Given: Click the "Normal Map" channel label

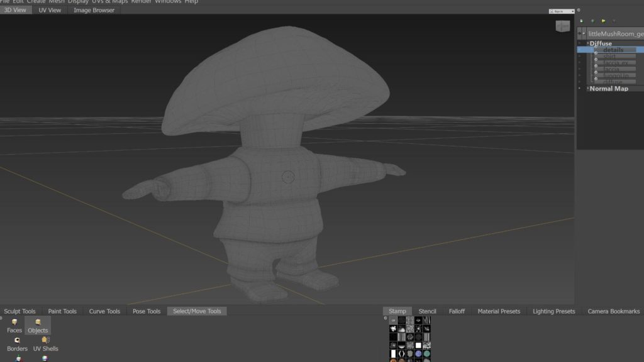Looking at the screenshot, I should pos(609,88).
